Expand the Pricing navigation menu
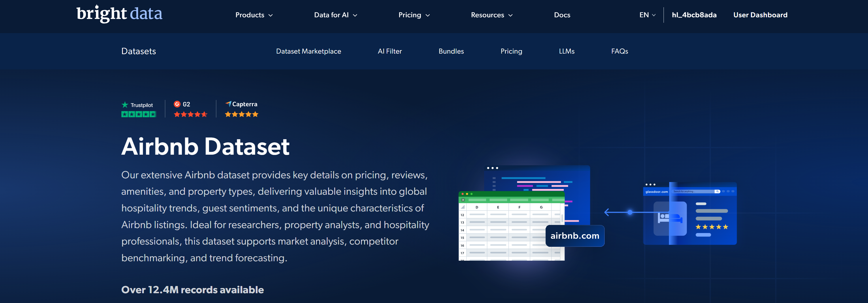This screenshot has width=868, height=303. pyautogui.click(x=414, y=15)
